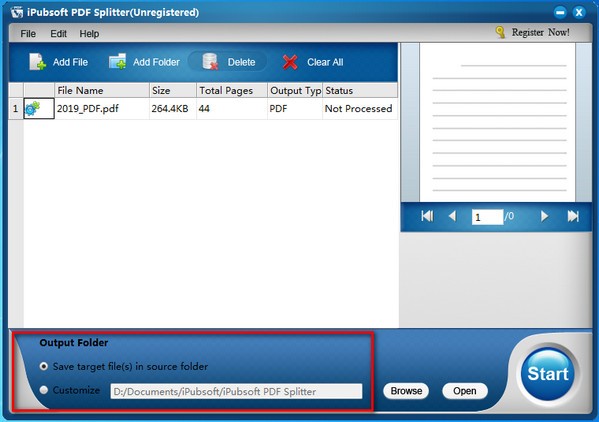
Task: Click the Add Folder icon
Action: point(117,61)
